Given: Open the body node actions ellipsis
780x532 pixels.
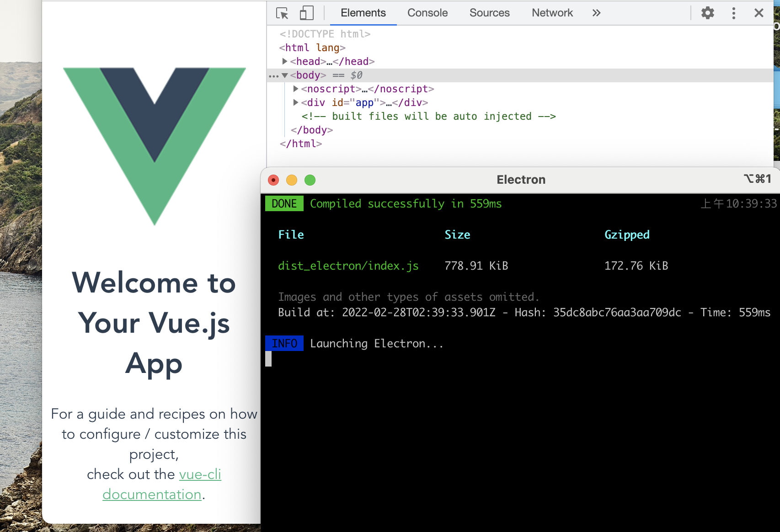Looking at the screenshot, I should tap(273, 76).
